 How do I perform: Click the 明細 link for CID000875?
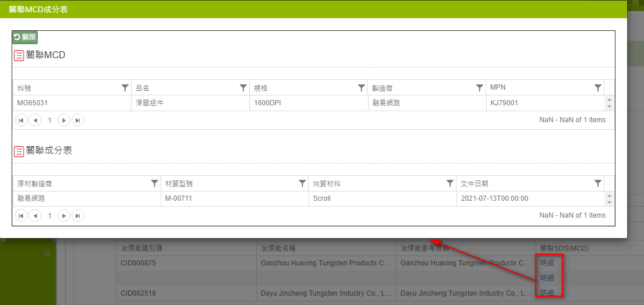point(547,263)
